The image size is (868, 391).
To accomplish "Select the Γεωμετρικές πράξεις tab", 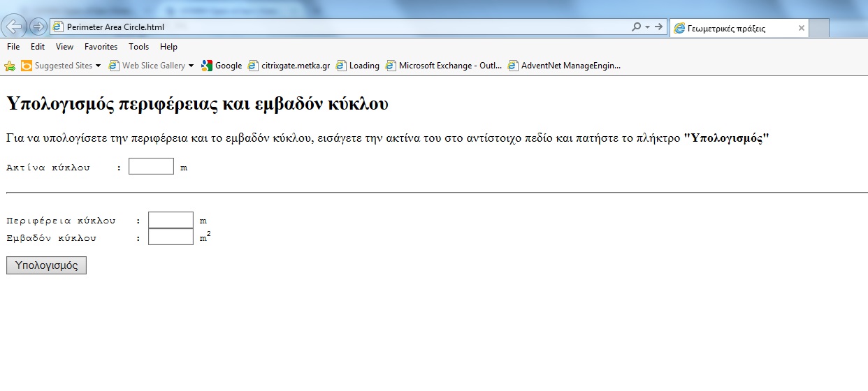I will pos(727,29).
